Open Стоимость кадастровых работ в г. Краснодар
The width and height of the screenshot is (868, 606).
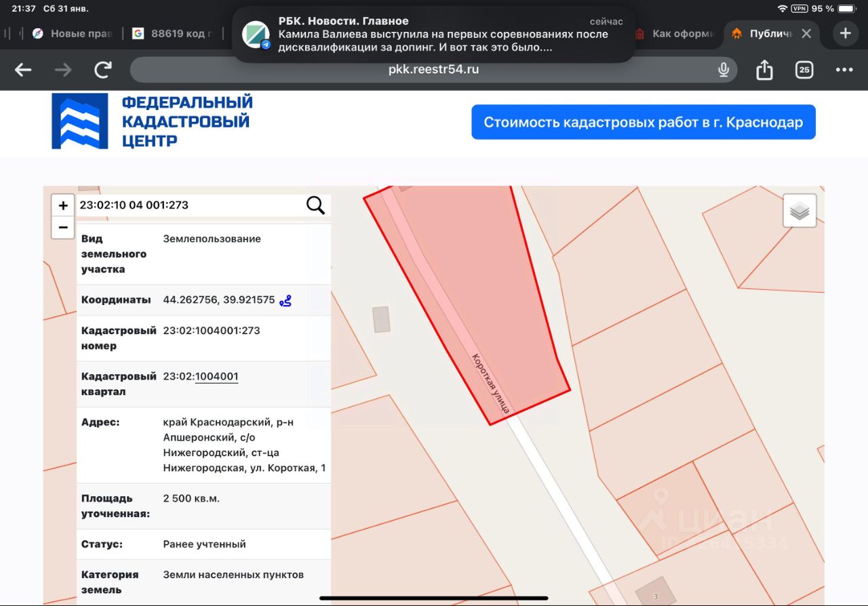click(644, 122)
